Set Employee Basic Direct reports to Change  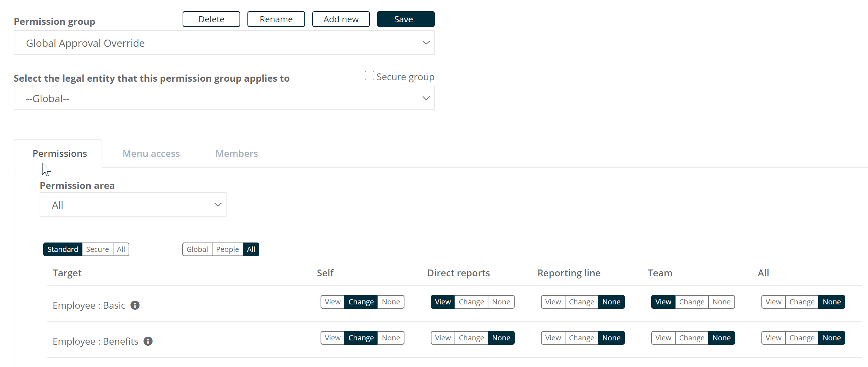pyautogui.click(x=471, y=302)
